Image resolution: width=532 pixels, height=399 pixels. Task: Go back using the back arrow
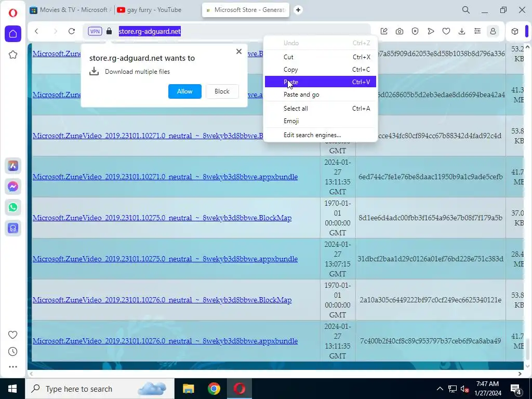[x=36, y=31]
